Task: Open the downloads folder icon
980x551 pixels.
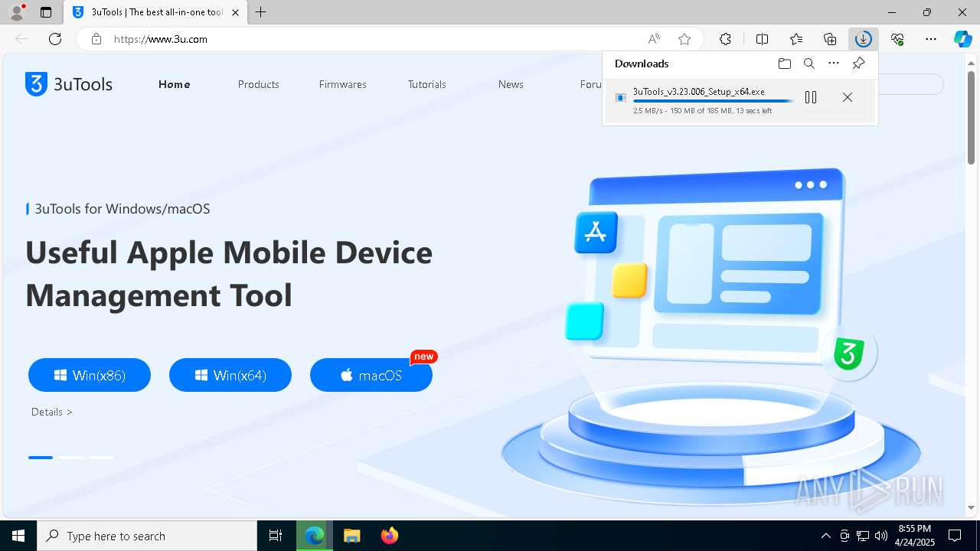Action: point(784,64)
